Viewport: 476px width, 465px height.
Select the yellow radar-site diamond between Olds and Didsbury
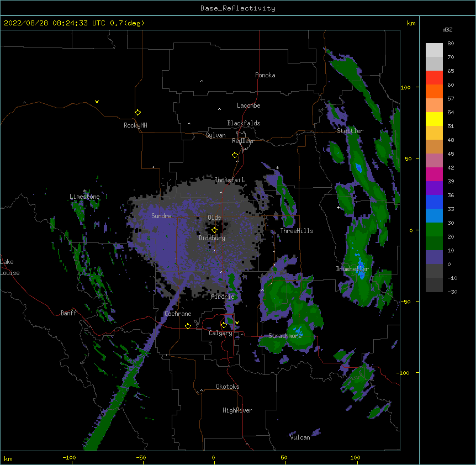[x=214, y=230]
